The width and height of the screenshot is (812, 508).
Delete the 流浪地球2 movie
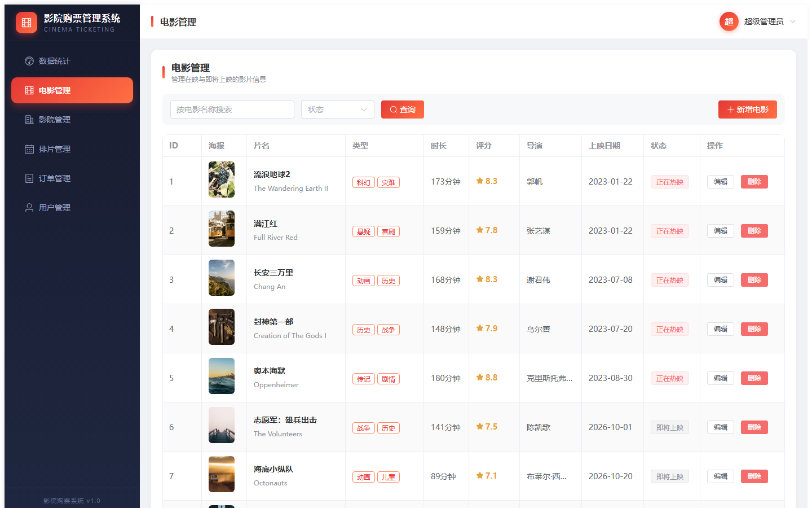(x=754, y=182)
